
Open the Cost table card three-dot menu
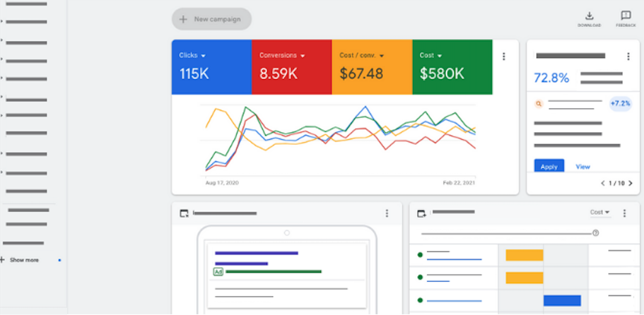pyautogui.click(x=624, y=213)
